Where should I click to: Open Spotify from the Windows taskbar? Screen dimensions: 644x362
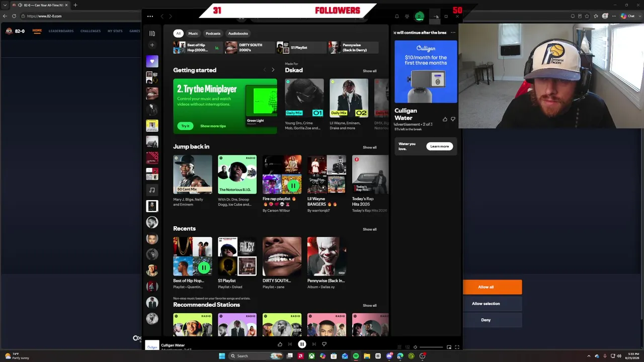[x=356, y=356]
